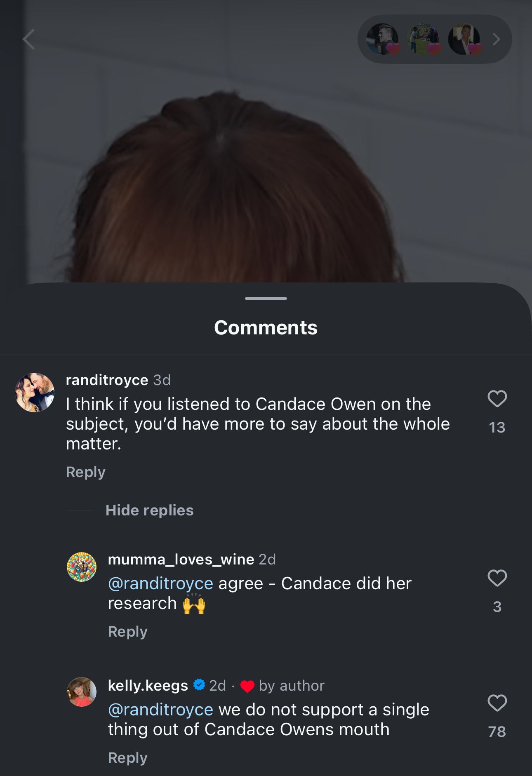The height and width of the screenshot is (776, 532).
Task: Reply to mumma_loves_wine's comment
Action: click(x=128, y=632)
